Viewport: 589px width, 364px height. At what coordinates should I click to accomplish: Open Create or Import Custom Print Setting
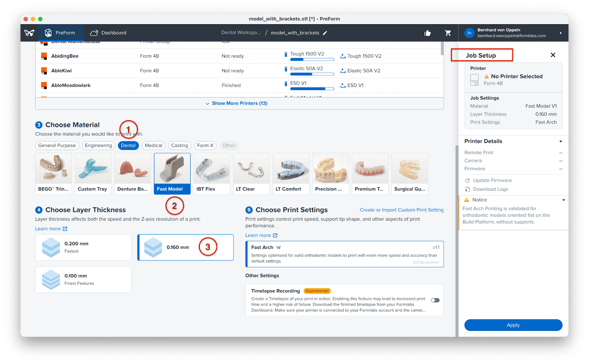click(402, 210)
